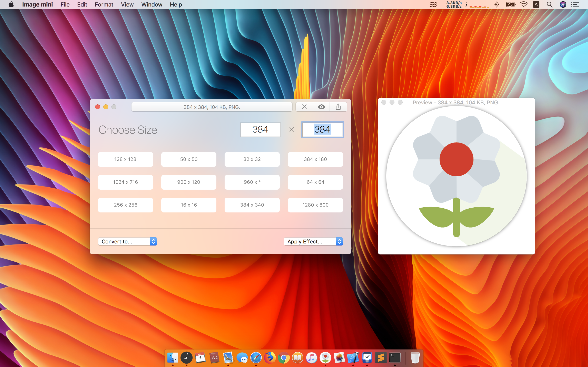The image size is (588, 367).
Task: Open Safari from the Dock
Action: point(256,358)
